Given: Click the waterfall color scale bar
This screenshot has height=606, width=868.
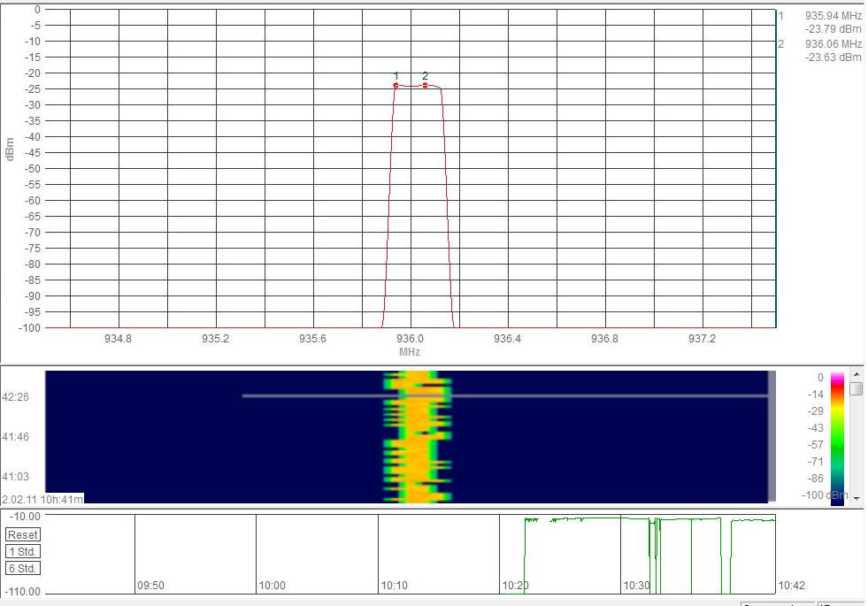Looking at the screenshot, I should coord(838,439).
